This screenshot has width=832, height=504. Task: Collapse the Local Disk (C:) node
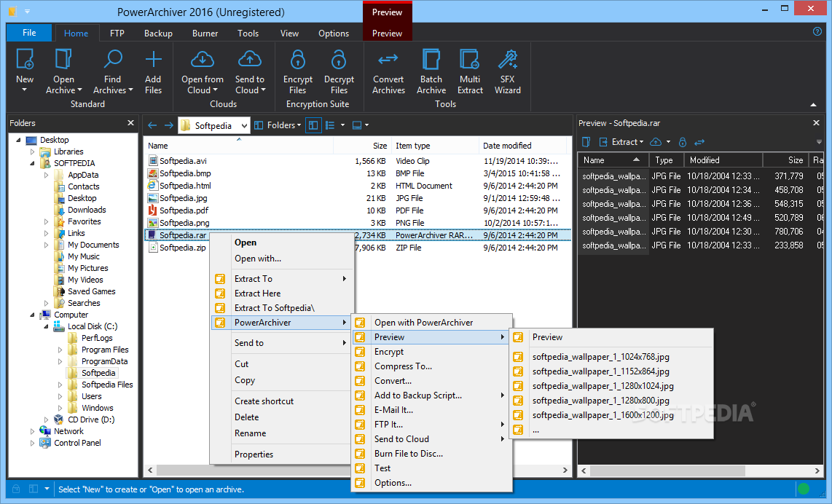[46, 327]
